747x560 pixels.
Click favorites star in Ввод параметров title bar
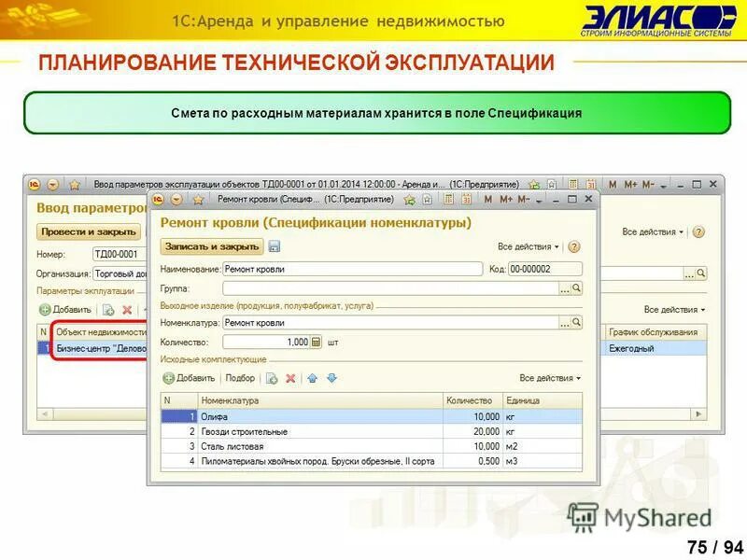click(75, 185)
